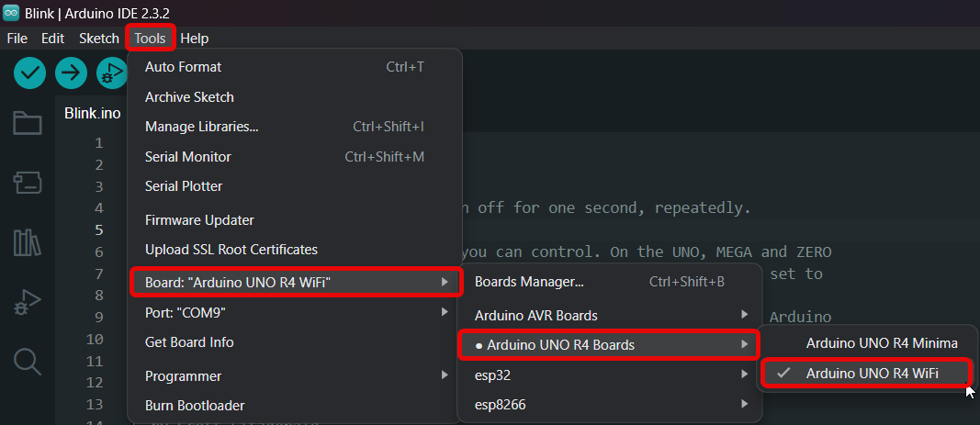Expand the Board: "Arduino UNO R4 WiFi" submenu

295,283
